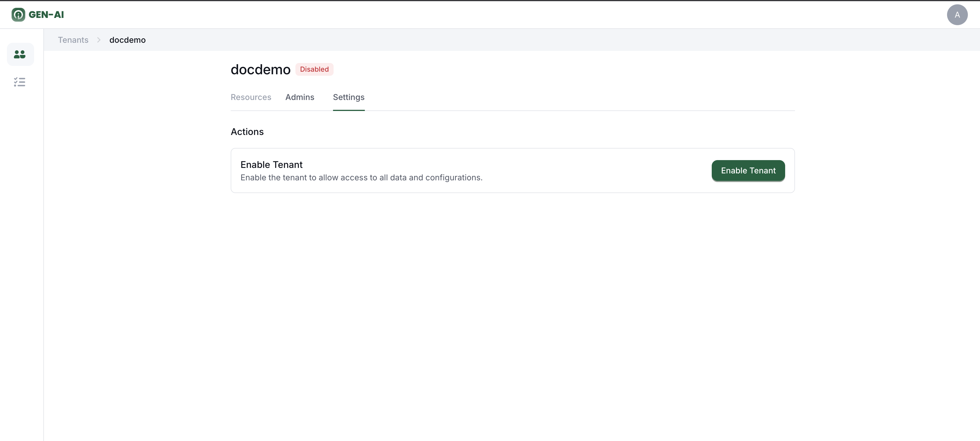Click the docdemo breadcrumb item

click(x=127, y=40)
